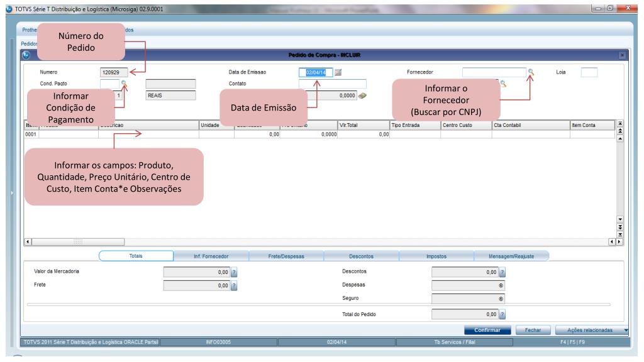This screenshot has width=644, height=362.
Task: Click the Cond. Pagto input field
Action: pyautogui.click(x=109, y=84)
